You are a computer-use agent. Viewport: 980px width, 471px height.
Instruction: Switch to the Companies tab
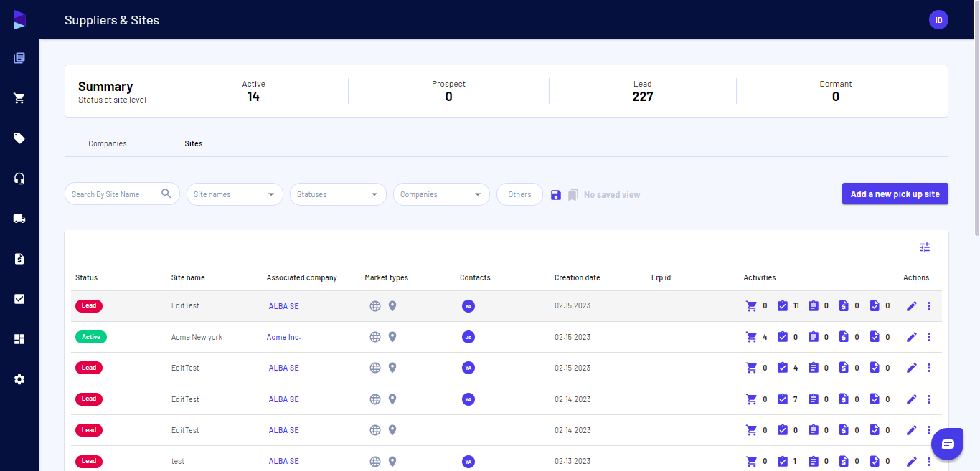108,143
